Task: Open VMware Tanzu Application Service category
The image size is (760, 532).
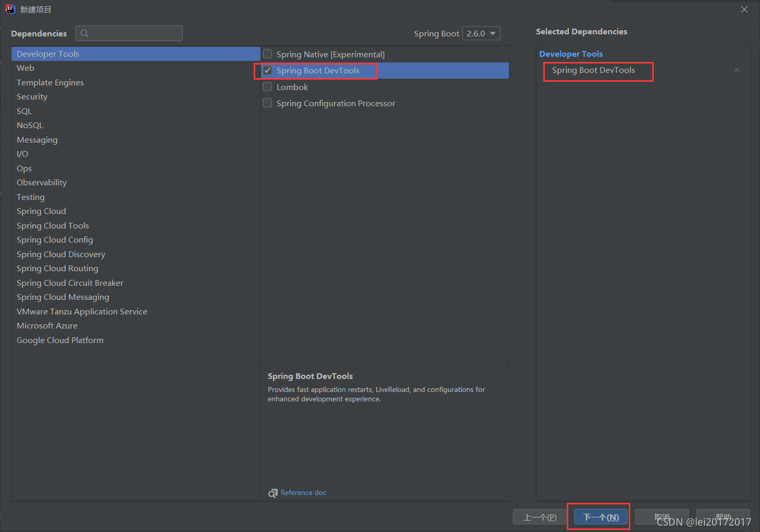Action: tap(136, 311)
